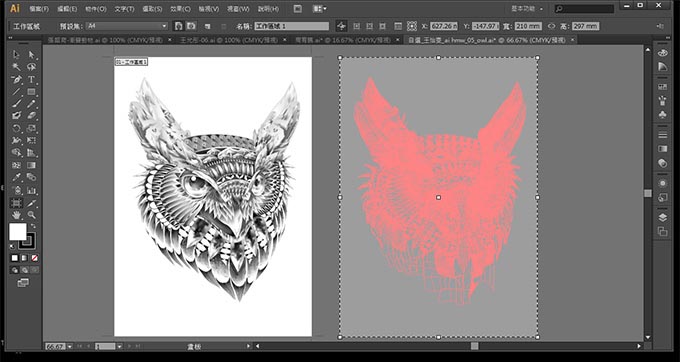680x362 pixels.
Task: Select the Symbol Sprayer tool
Action: (x=16, y=190)
